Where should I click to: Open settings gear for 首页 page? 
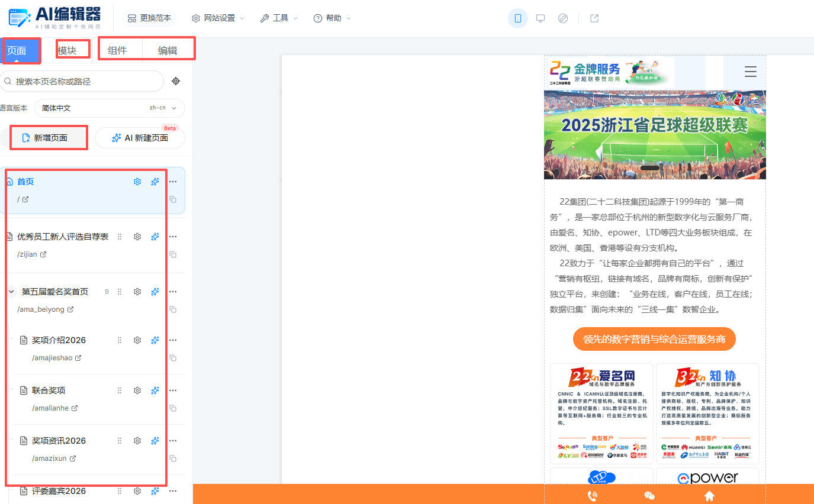coord(137,182)
